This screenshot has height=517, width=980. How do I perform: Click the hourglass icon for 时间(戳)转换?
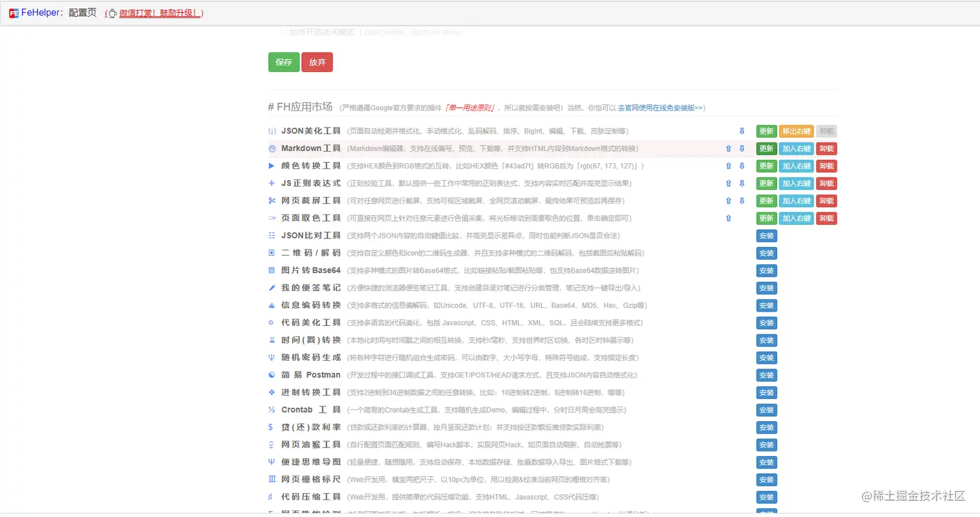272,340
